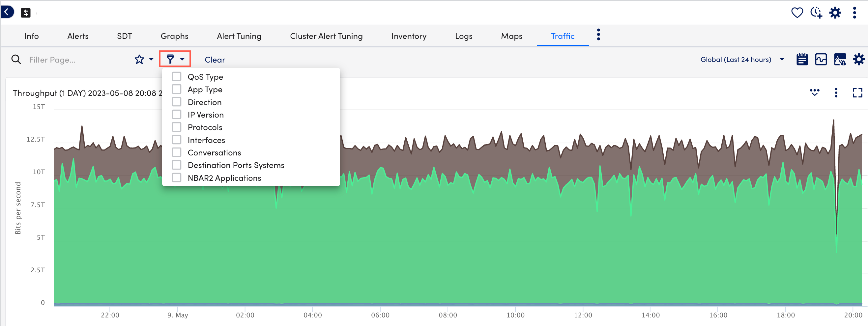This screenshot has height=326, width=868.
Task: Enable the Protocols filter checkbox
Action: point(177,127)
